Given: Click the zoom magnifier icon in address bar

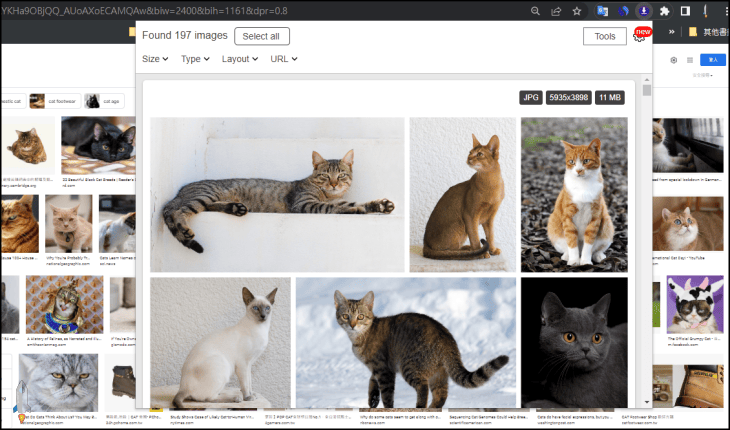Looking at the screenshot, I should pyautogui.click(x=533, y=11).
